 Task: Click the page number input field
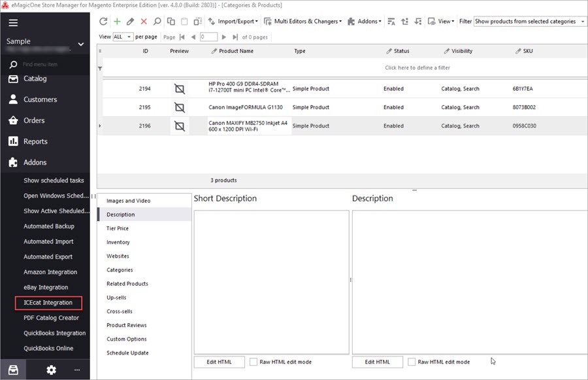208,37
